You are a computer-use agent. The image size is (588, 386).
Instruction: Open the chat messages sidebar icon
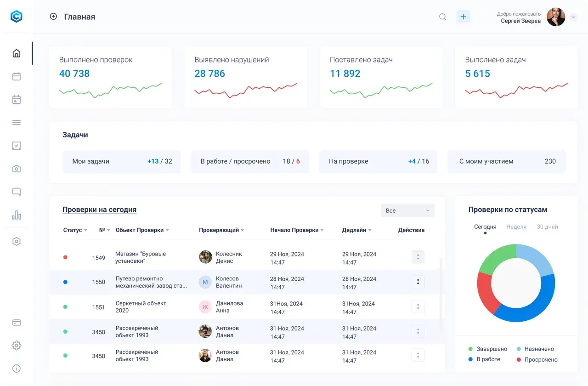tap(17, 192)
